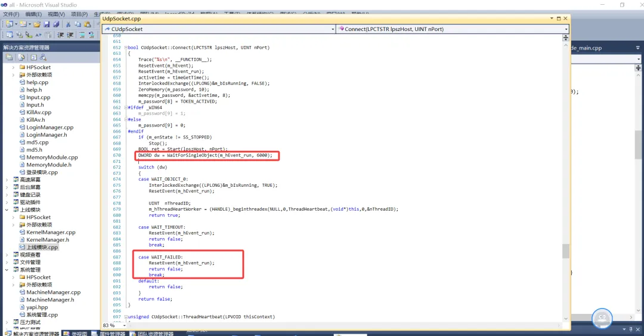644x336 pixels.
Task: Expand the 视频查看 project node
Action: [7, 255]
